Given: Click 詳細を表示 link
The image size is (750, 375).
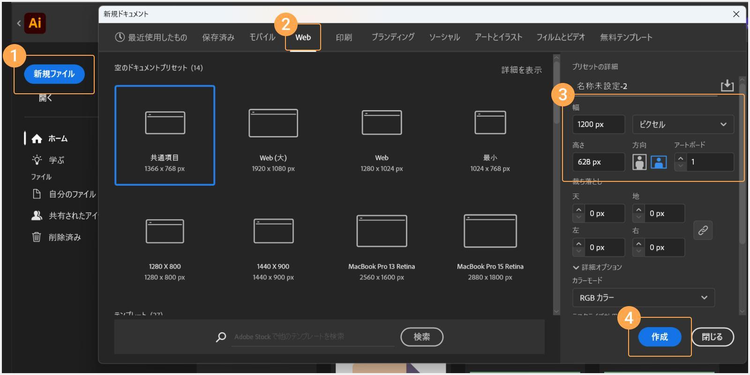Looking at the screenshot, I should coord(521,70).
